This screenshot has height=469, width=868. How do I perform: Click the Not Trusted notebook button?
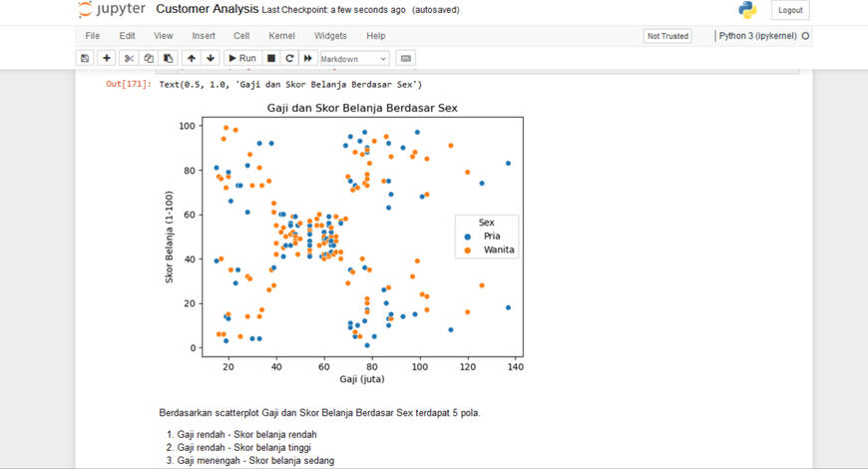click(667, 36)
